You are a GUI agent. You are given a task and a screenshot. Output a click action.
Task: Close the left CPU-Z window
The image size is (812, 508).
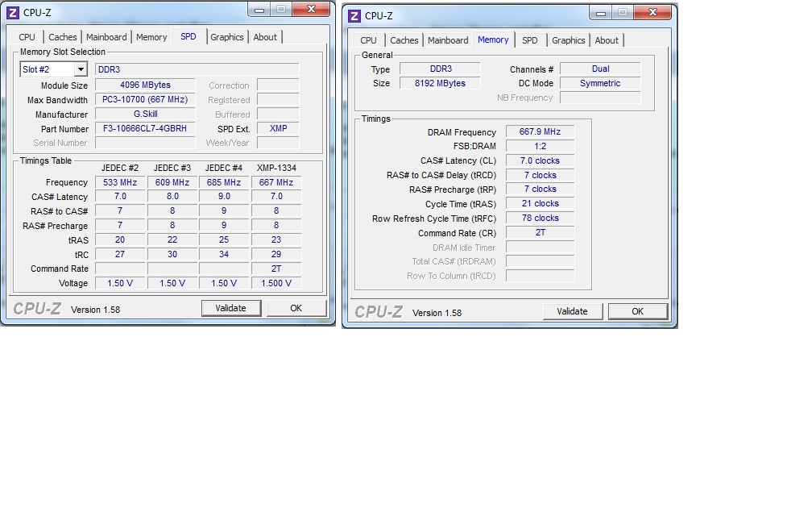(311, 10)
